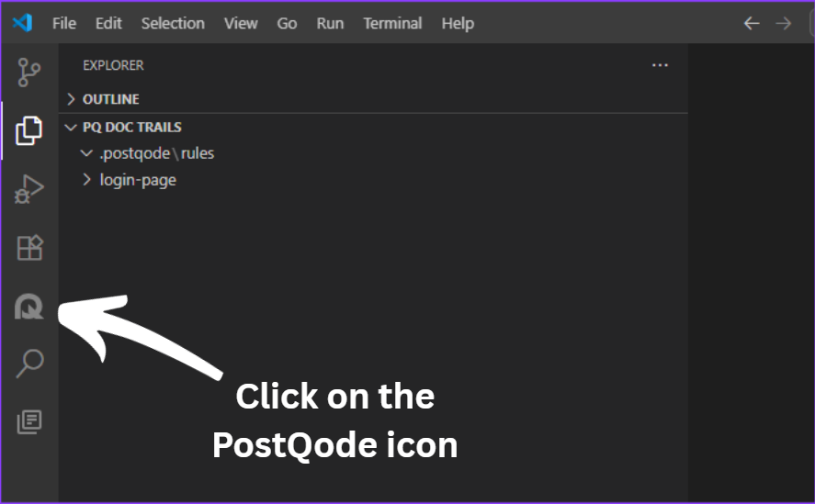The image size is (815, 504).
Task: Open the Extensions view
Action: tap(29, 248)
